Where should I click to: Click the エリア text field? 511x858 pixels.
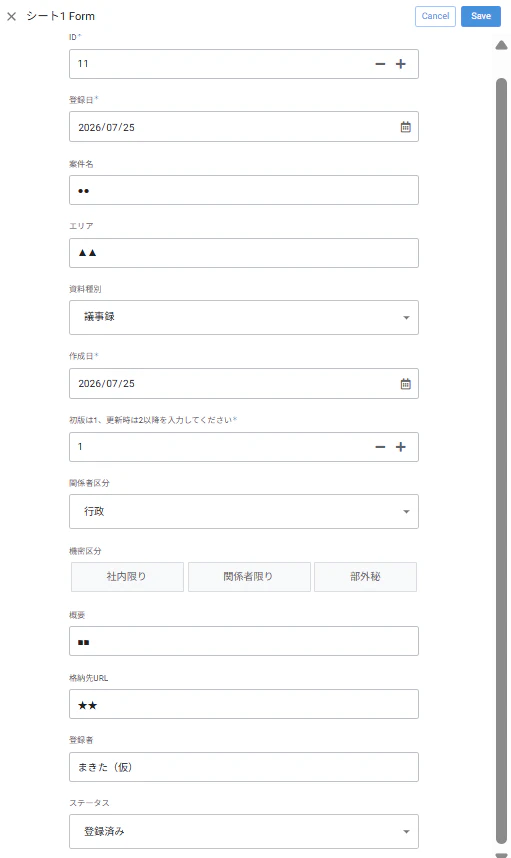[x=243, y=253]
